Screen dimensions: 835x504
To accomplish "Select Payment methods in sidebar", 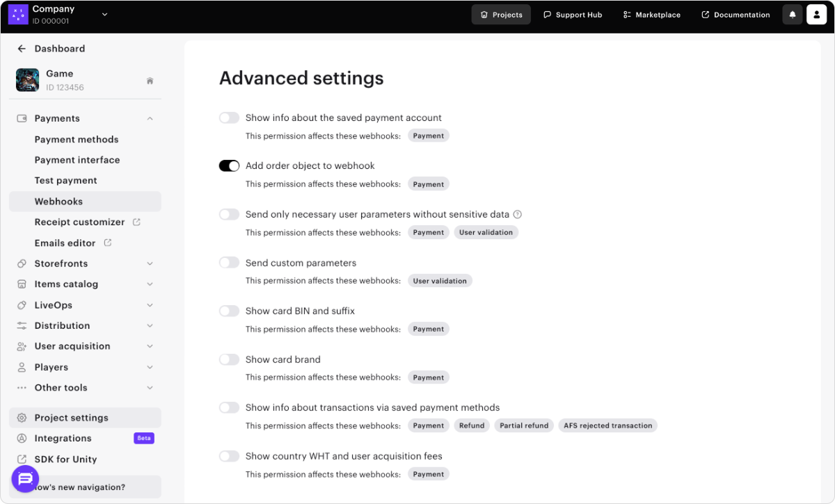I will pyautogui.click(x=77, y=140).
